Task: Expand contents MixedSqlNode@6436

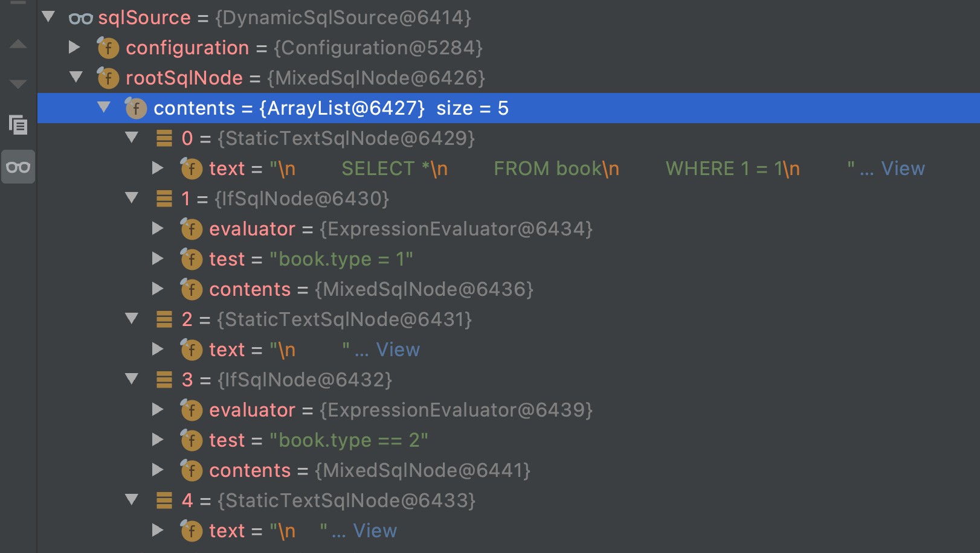Action: (158, 289)
